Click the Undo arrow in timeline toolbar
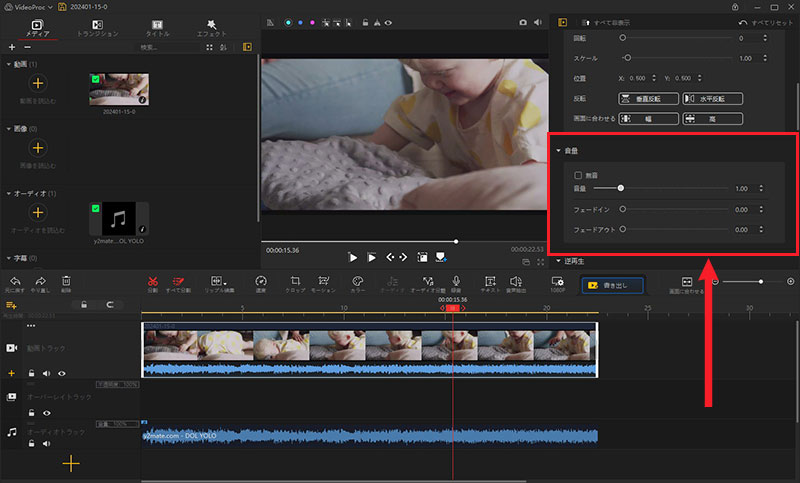 tap(15, 281)
